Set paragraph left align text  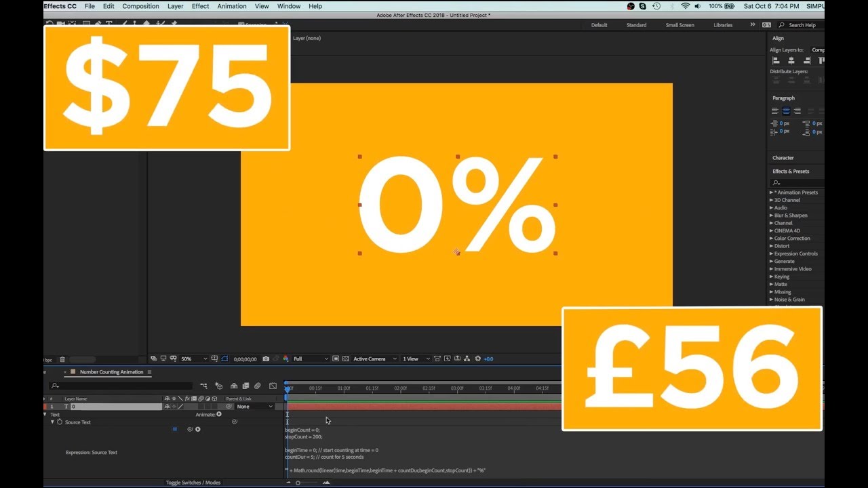click(x=775, y=110)
